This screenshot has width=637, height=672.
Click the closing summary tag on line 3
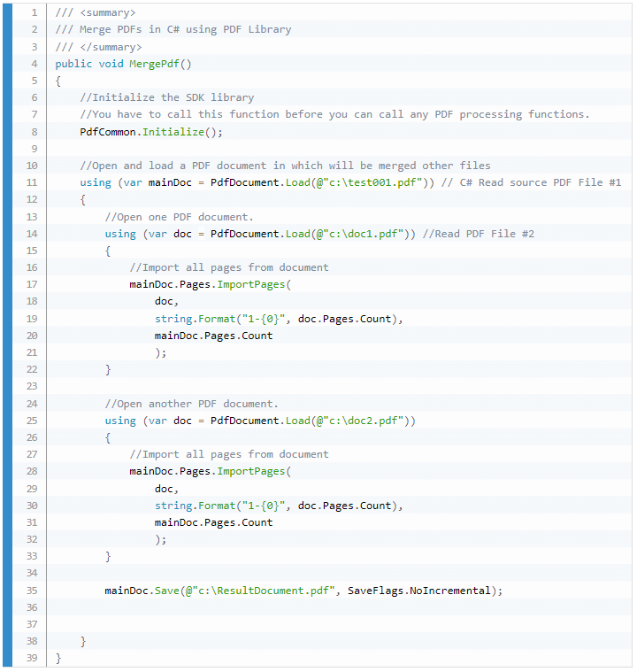tap(111, 47)
